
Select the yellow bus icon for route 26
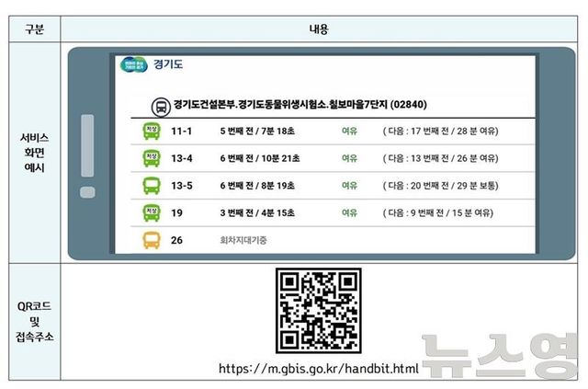coord(150,240)
